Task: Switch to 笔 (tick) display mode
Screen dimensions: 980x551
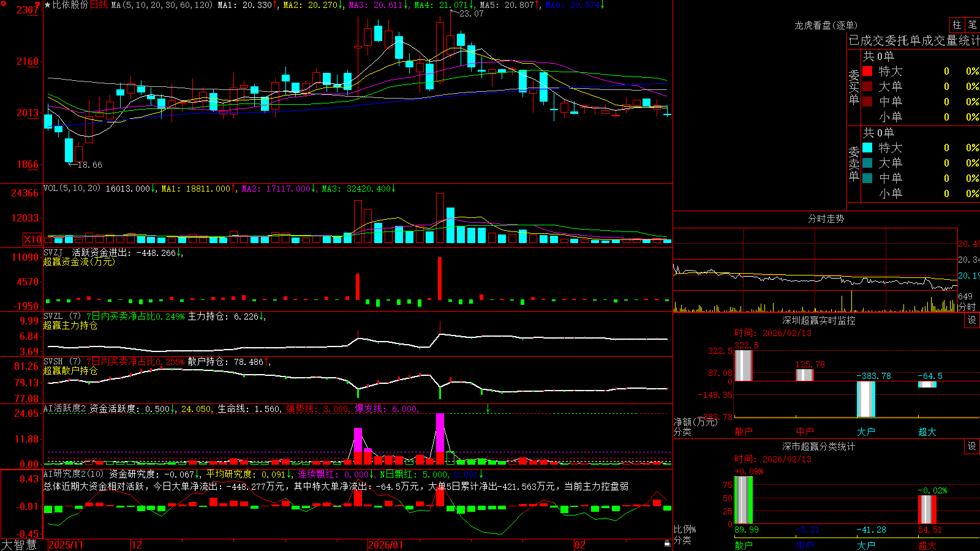Action: click(x=972, y=24)
